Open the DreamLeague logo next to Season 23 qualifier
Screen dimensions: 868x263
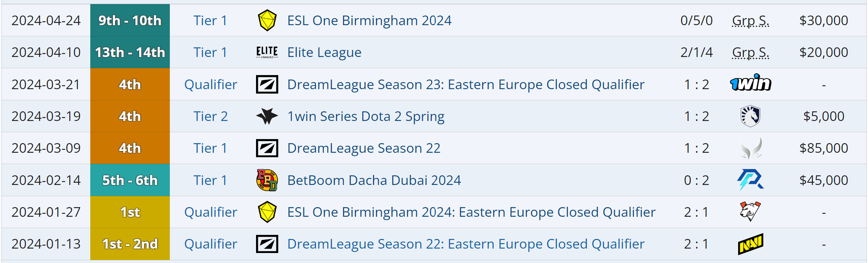coord(267,84)
